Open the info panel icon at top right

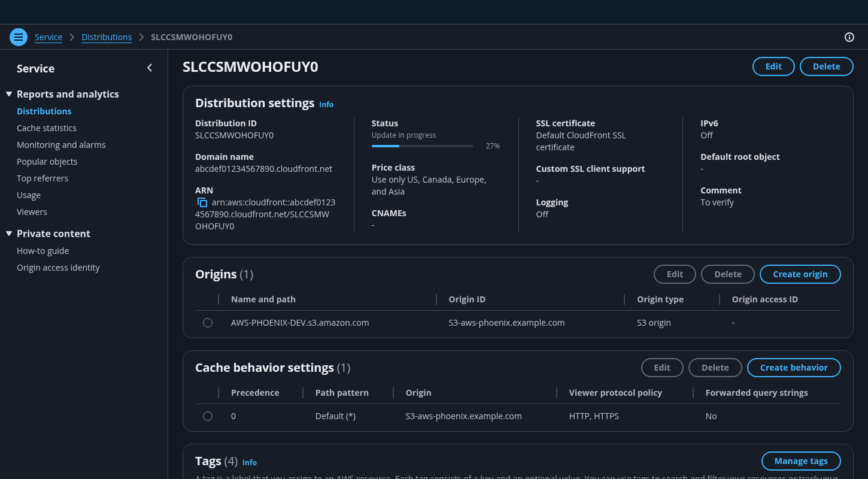pyautogui.click(x=849, y=37)
